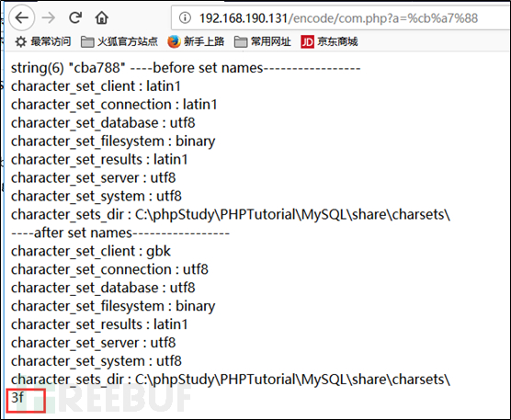The width and height of the screenshot is (511, 420).
Task: Click the Firefox icon beside 新手上路
Action: pos(174,41)
